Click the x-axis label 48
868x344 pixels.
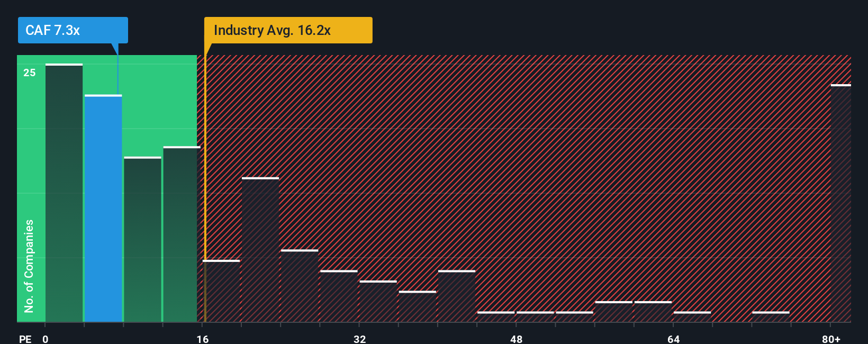pyautogui.click(x=517, y=339)
